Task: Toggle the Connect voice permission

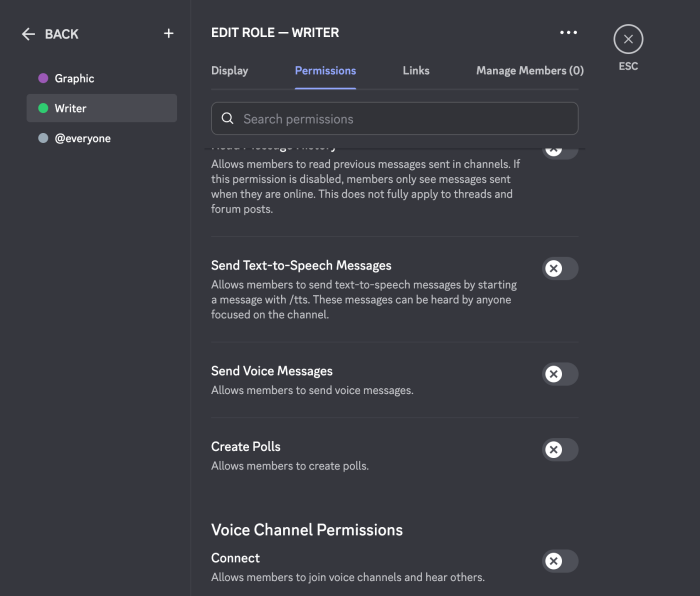Action: tap(560, 561)
